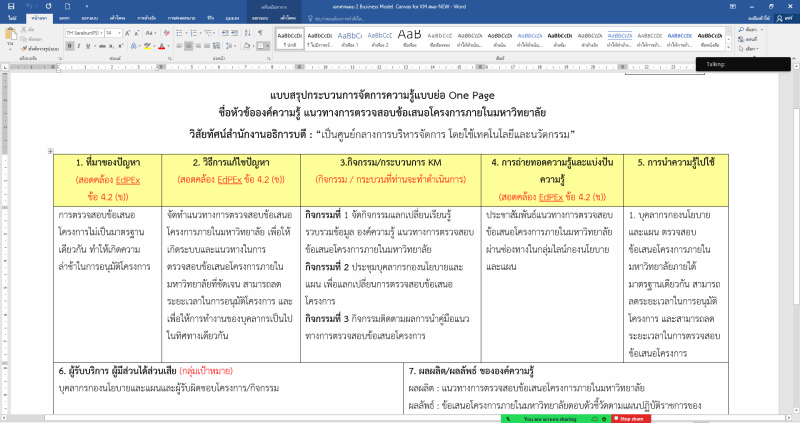Image resolution: width=800 pixels, height=423 pixels.
Task: Click the Find search icon in Editing group
Action: [743, 30]
